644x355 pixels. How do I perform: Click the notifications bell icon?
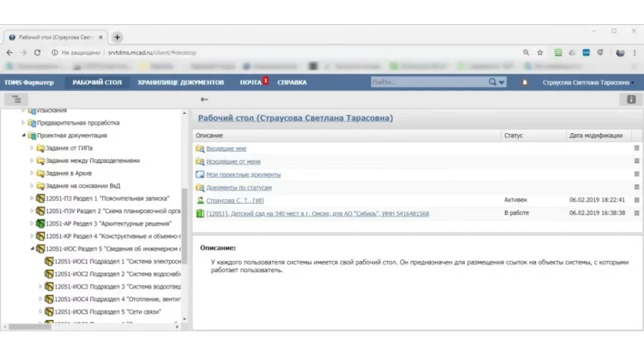(524, 83)
